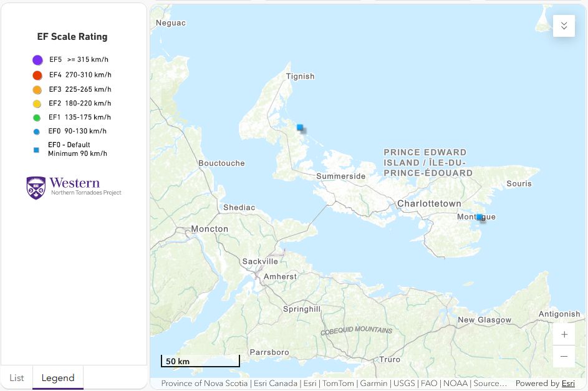Switch to the List tab

[x=17, y=378]
